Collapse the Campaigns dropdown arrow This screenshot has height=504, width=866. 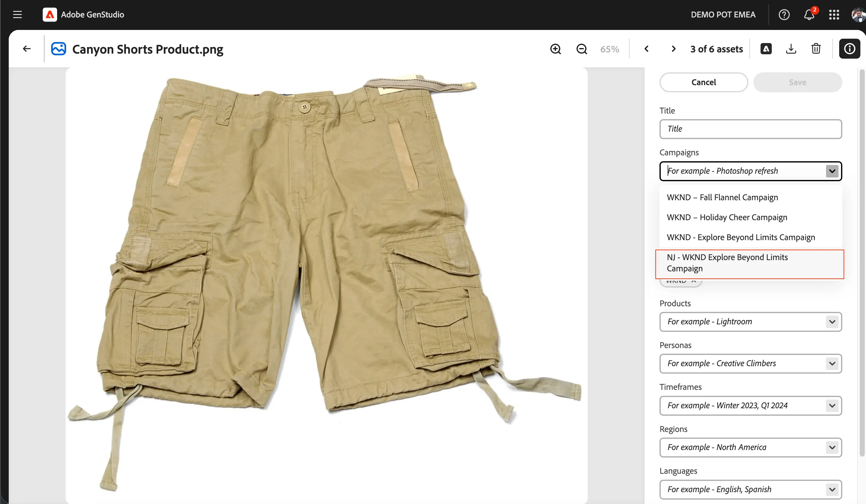(832, 171)
